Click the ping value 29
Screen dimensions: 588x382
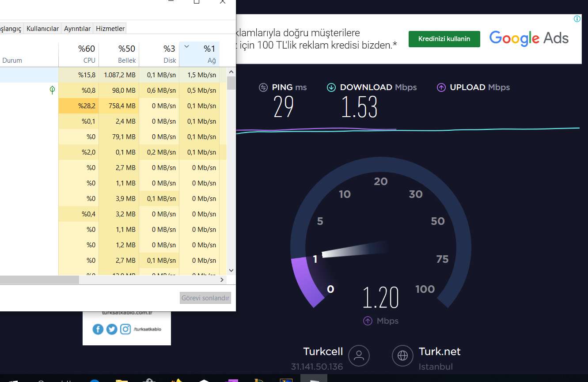pos(283,107)
